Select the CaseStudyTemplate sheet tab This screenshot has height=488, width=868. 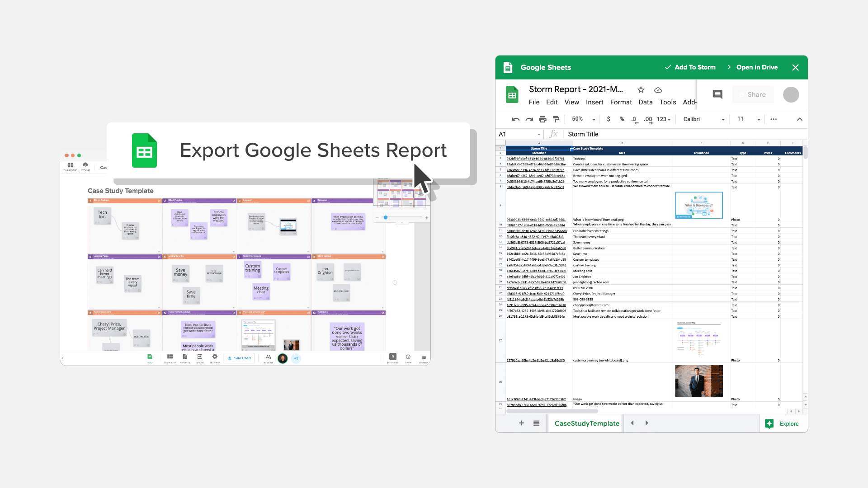pyautogui.click(x=587, y=423)
